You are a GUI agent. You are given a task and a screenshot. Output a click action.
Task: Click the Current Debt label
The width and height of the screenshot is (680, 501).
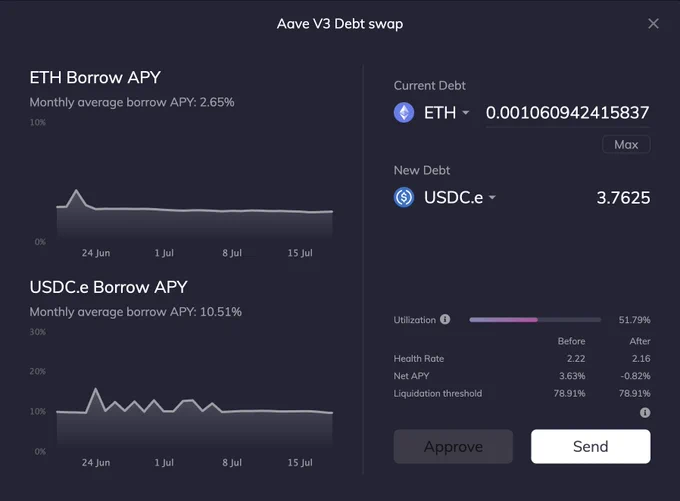click(x=429, y=85)
